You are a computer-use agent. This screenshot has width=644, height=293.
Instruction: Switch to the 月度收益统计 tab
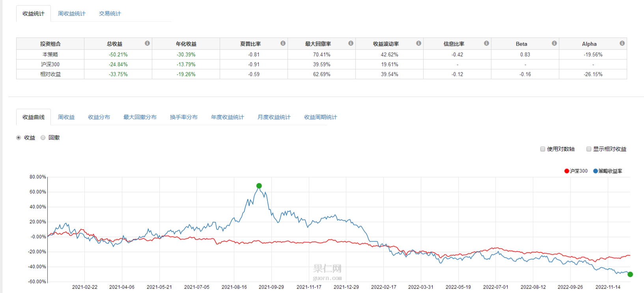tap(274, 117)
